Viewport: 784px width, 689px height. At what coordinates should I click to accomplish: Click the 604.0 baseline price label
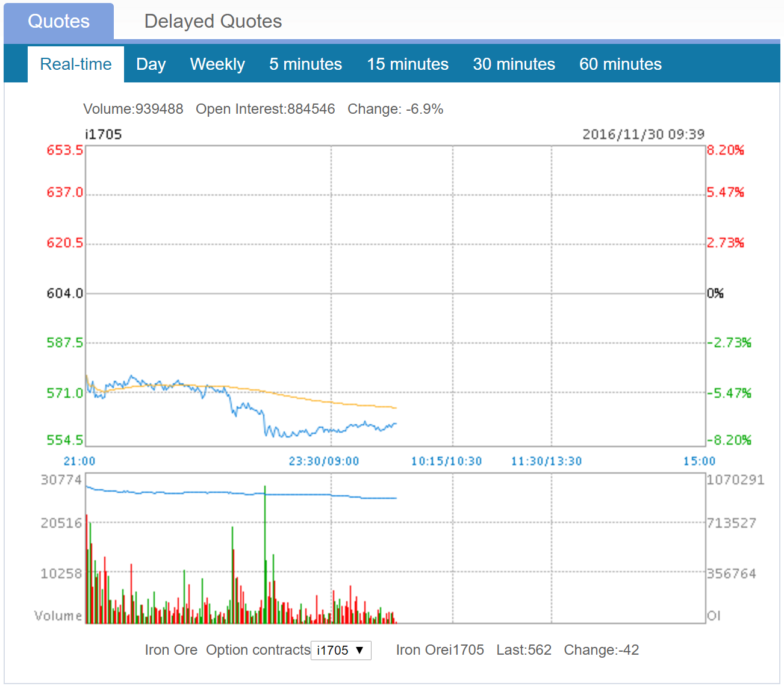coord(64,293)
